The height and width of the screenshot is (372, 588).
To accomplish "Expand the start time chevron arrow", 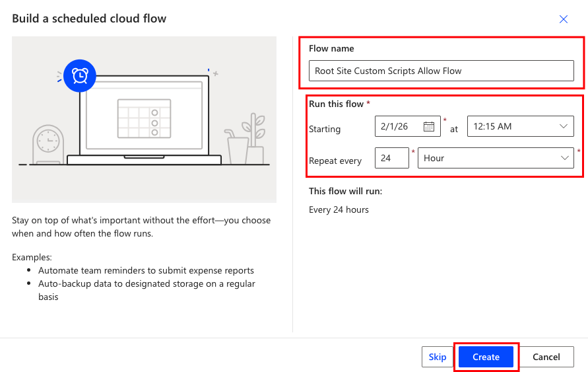I will pos(564,126).
